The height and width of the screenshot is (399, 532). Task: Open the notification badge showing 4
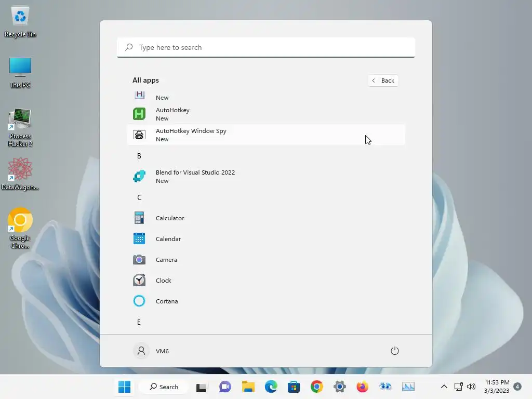coord(517,387)
